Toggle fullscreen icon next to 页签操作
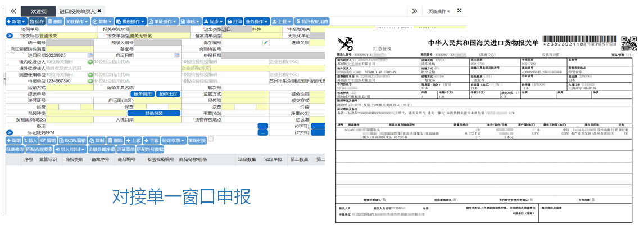644x233 pixels. pos(459,10)
